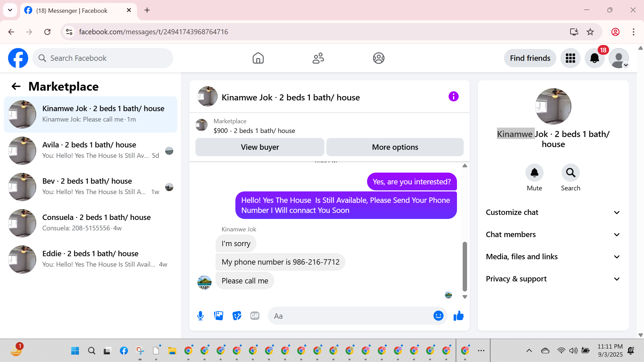Open new browser tab plus button
The image size is (644, 362).
[x=147, y=10]
